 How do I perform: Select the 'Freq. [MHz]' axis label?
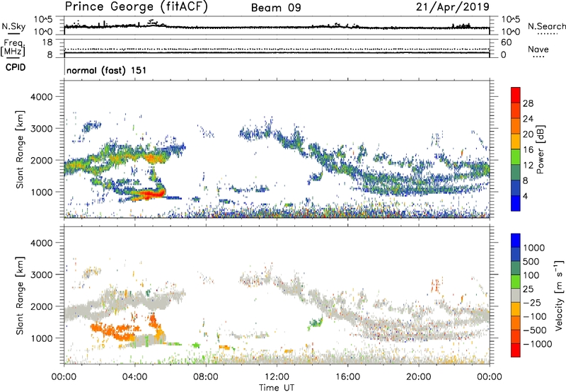click(x=13, y=48)
